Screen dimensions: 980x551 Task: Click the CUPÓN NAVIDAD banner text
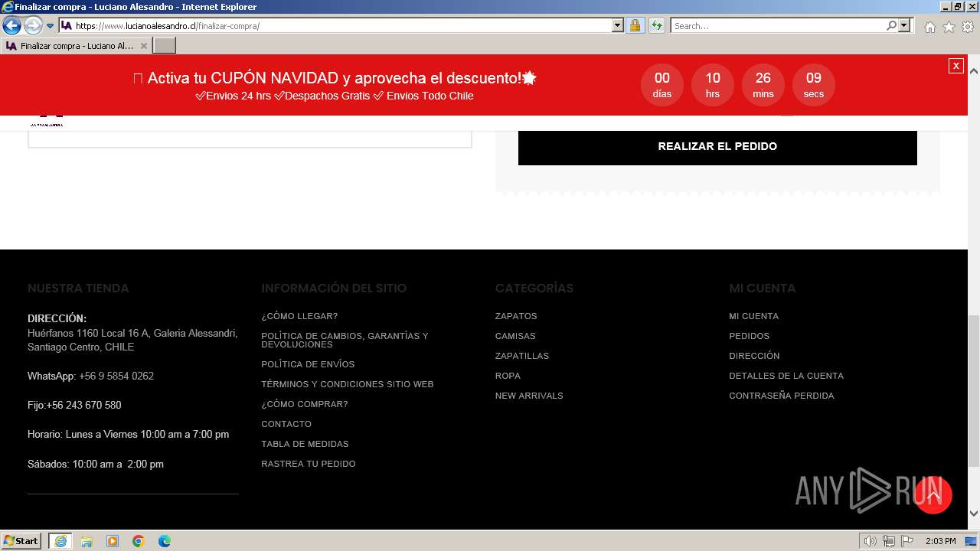[335, 78]
